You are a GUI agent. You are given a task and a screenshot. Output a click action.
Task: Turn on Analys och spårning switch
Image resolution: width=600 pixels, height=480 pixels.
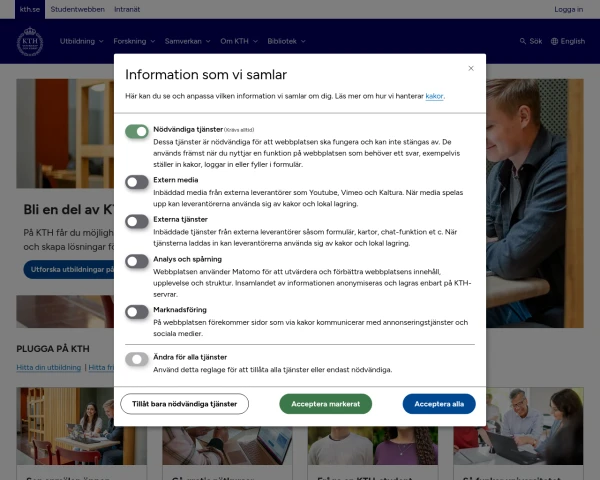(137, 261)
